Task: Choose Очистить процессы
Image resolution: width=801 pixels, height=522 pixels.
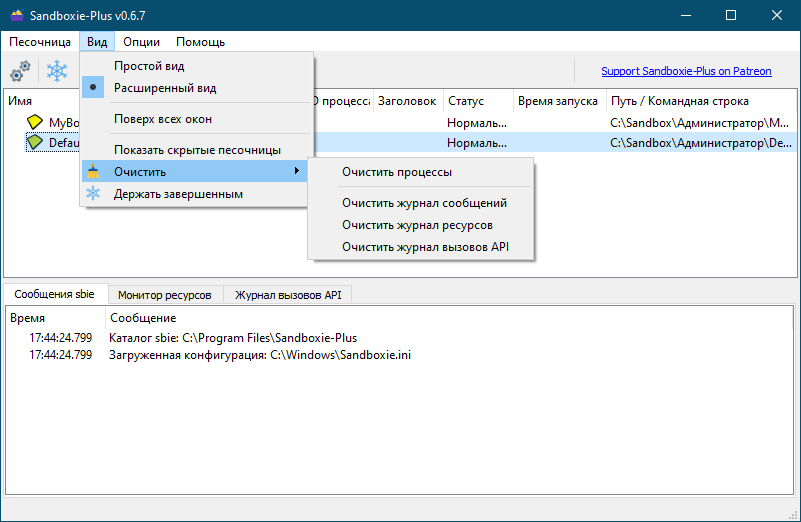Action: pyautogui.click(x=421, y=172)
